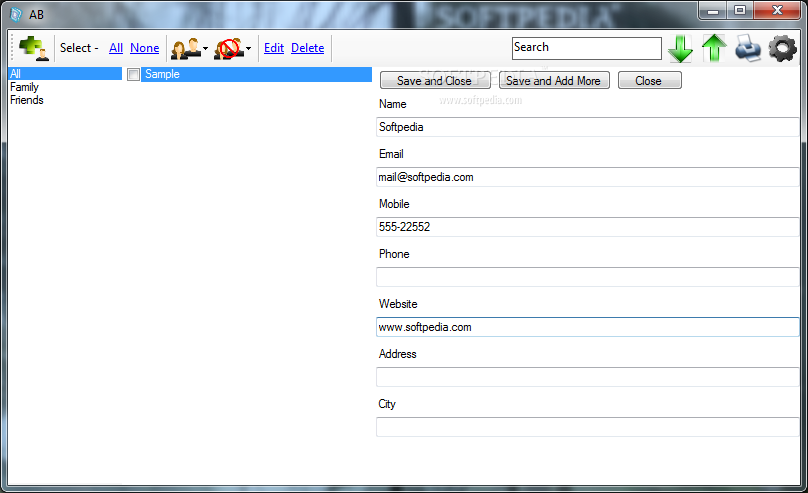Image resolution: width=808 pixels, height=493 pixels.
Task: Click the Website field with www.softpedia.com
Action: (587, 327)
